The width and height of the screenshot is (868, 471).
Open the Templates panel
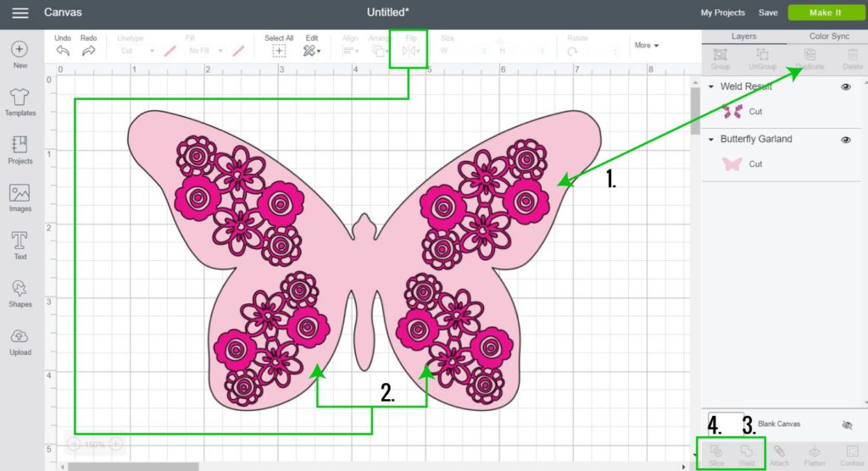(x=20, y=103)
